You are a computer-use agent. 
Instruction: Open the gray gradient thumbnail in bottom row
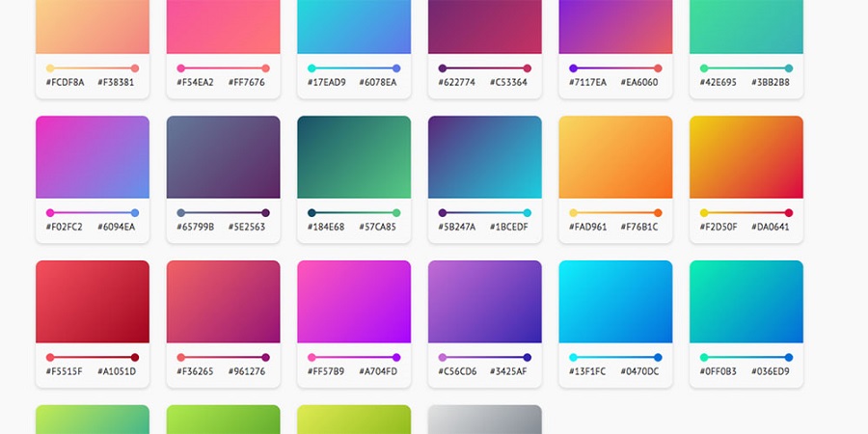click(485, 420)
